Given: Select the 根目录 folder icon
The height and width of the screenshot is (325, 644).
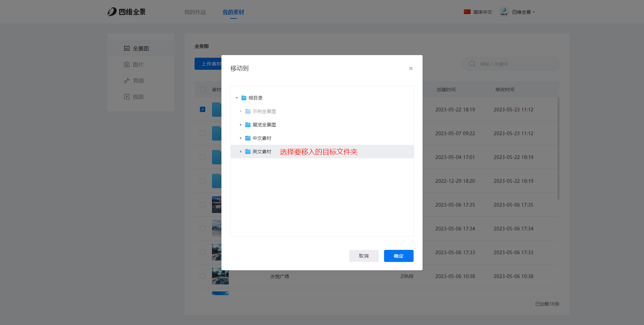Looking at the screenshot, I should pos(244,98).
